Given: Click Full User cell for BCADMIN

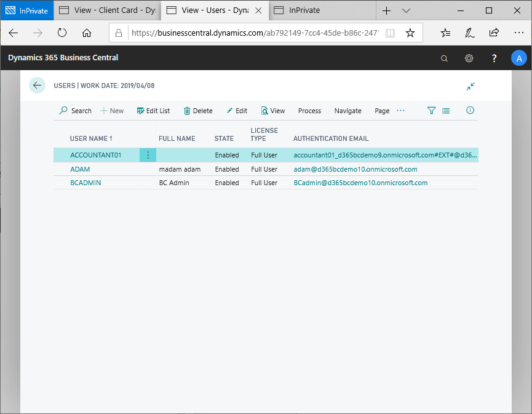Looking at the screenshot, I should [x=264, y=183].
